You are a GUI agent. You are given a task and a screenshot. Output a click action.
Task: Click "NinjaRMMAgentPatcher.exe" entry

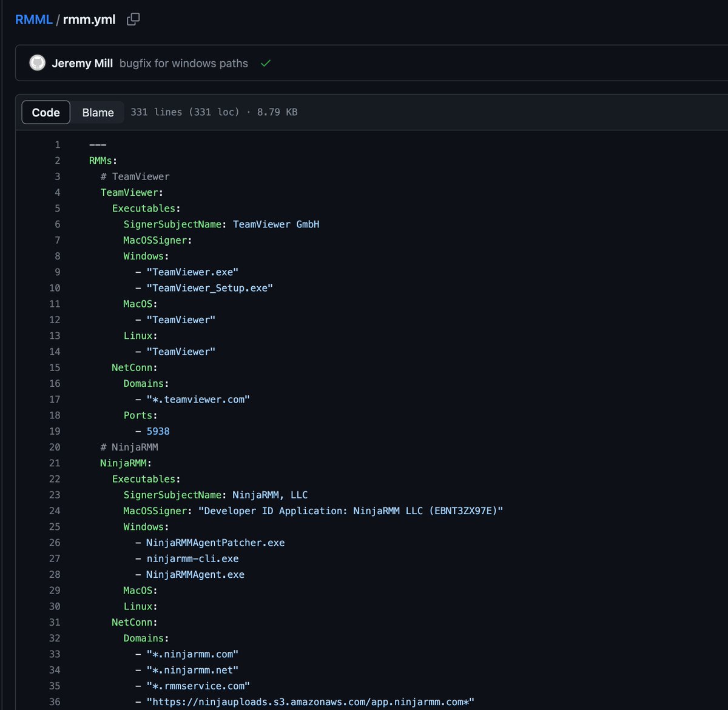click(215, 543)
